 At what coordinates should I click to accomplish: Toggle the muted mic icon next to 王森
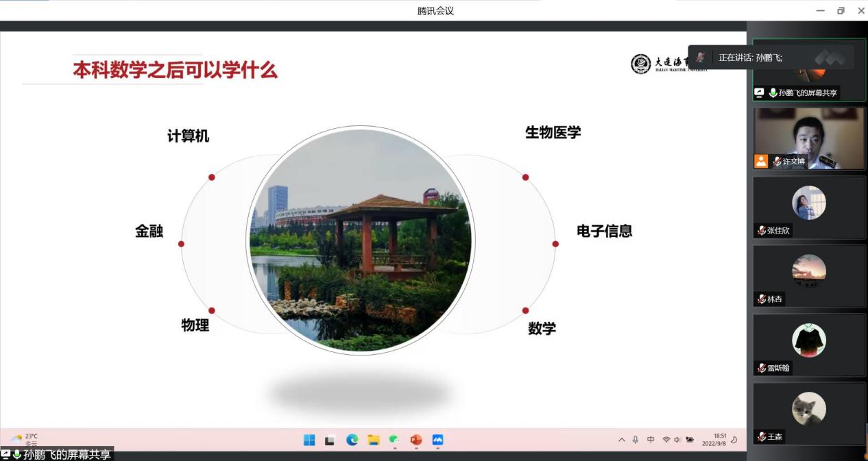tap(761, 436)
